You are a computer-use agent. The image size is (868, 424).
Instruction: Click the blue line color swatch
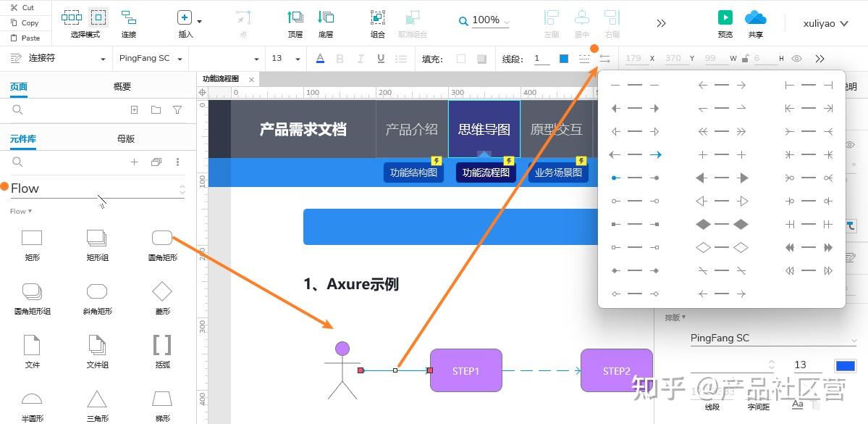tap(564, 58)
